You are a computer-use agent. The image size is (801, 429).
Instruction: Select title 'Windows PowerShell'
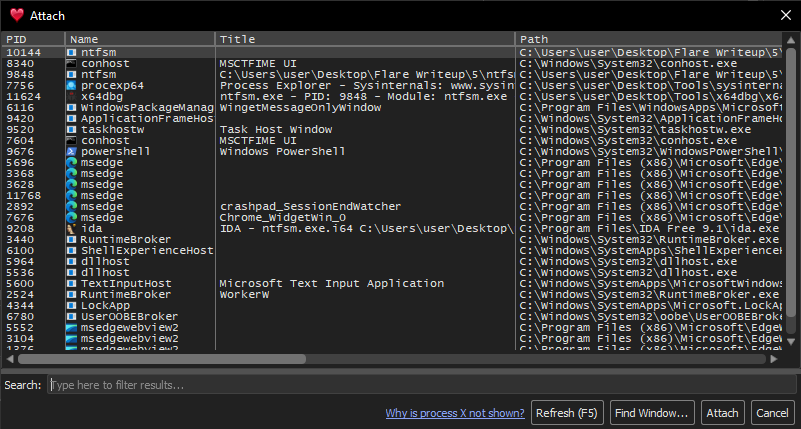point(282,152)
